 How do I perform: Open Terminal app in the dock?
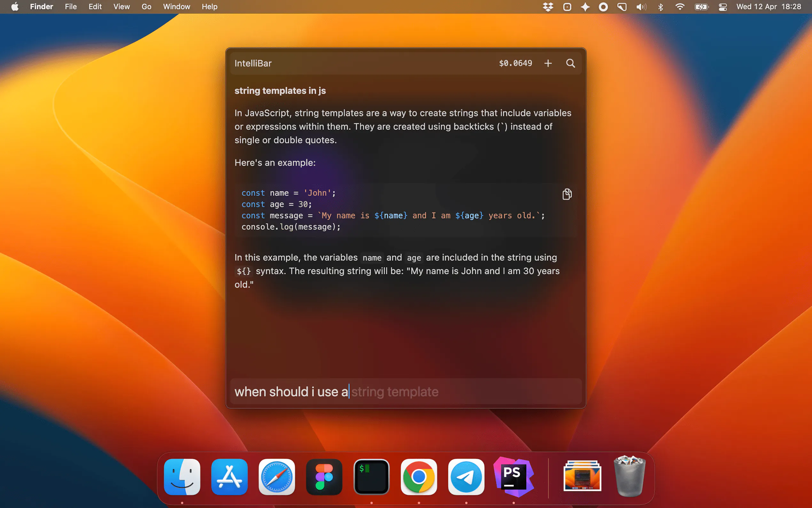(371, 477)
